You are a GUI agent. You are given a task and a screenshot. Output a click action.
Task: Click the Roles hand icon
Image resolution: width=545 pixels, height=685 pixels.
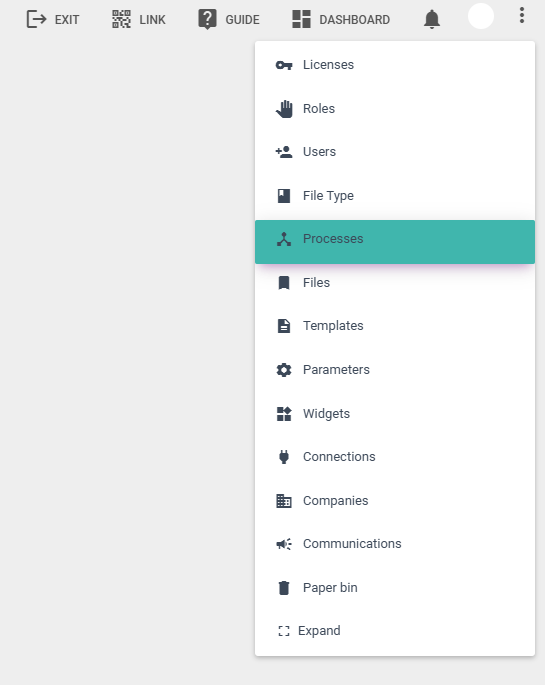coord(284,109)
